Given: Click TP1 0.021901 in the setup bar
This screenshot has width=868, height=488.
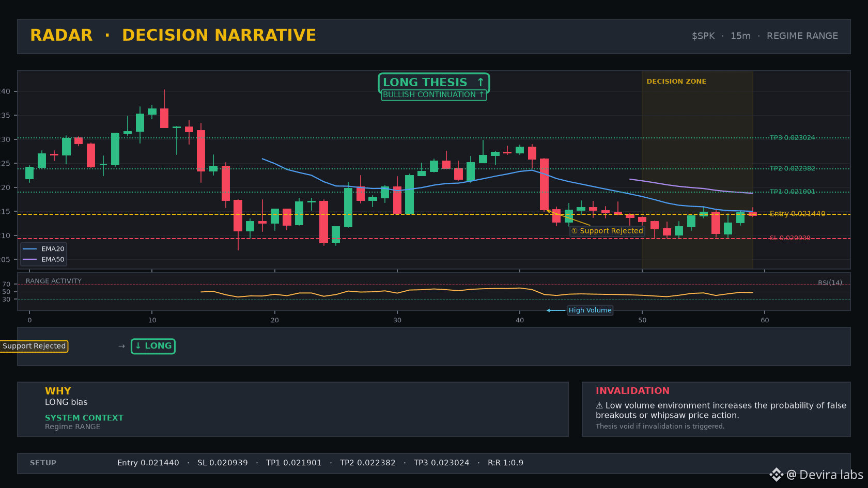Looking at the screenshot, I should (293, 463).
